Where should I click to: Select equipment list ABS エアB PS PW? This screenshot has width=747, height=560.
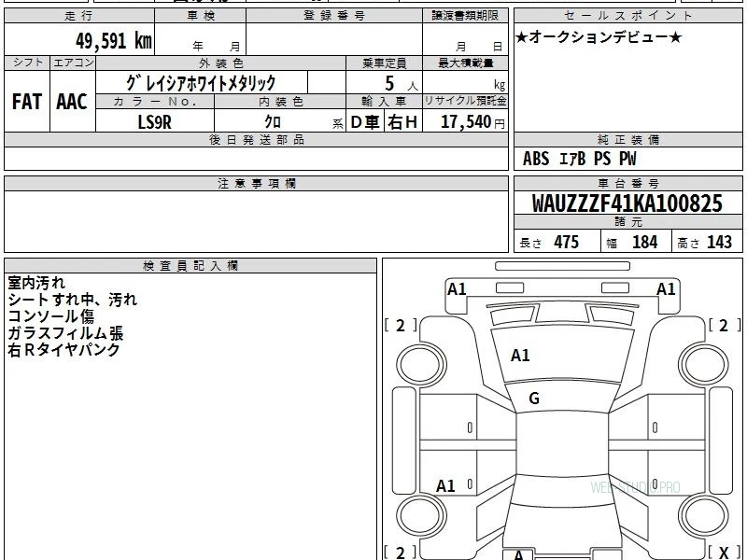tap(579, 159)
